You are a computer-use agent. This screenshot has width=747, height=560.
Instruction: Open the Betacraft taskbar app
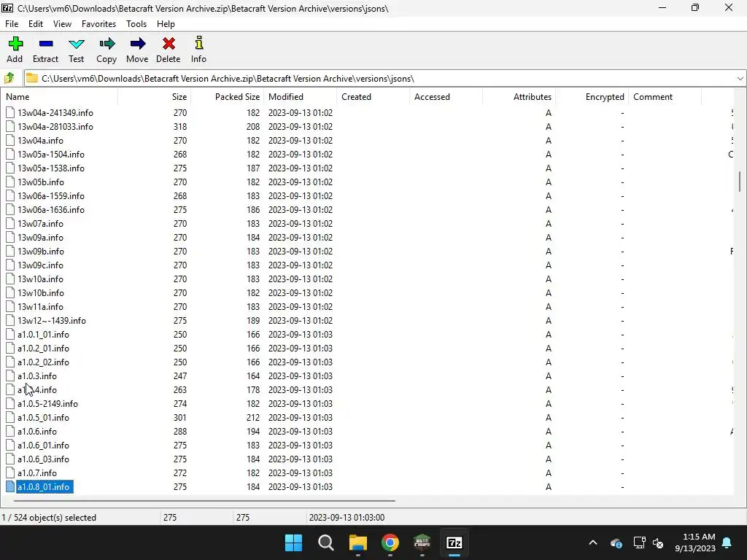[x=422, y=542]
